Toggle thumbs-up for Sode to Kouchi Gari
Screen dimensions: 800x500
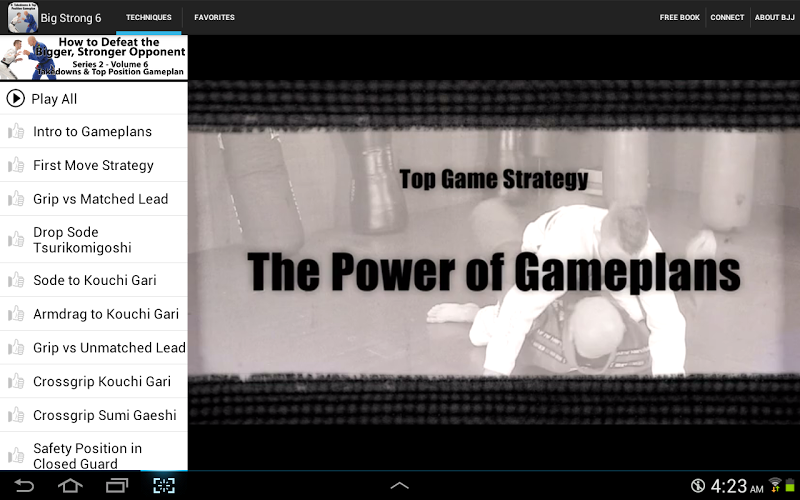pyautogui.click(x=16, y=280)
